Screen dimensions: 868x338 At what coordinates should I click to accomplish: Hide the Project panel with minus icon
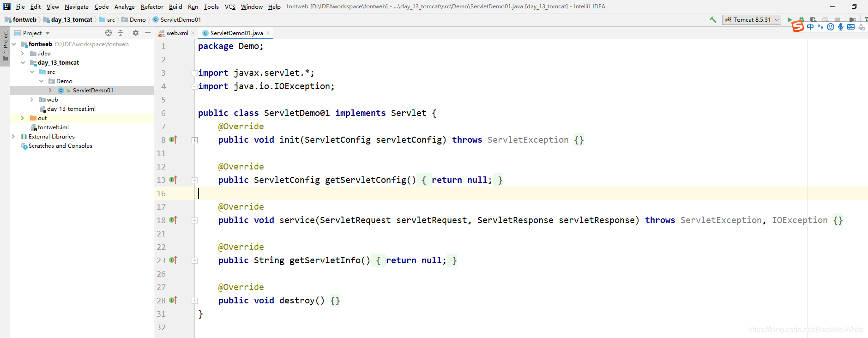(x=148, y=33)
